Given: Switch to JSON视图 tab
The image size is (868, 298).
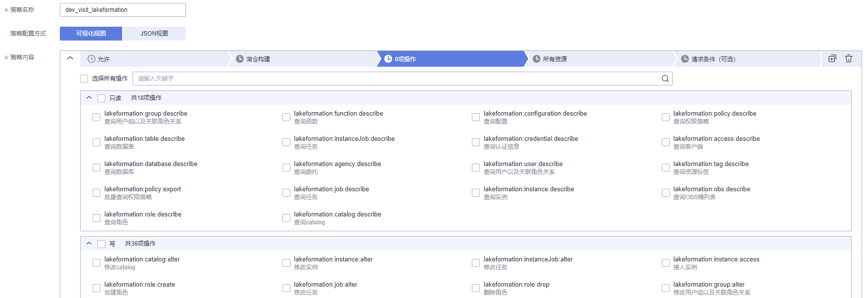Looking at the screenshot, I should point(154,34).
